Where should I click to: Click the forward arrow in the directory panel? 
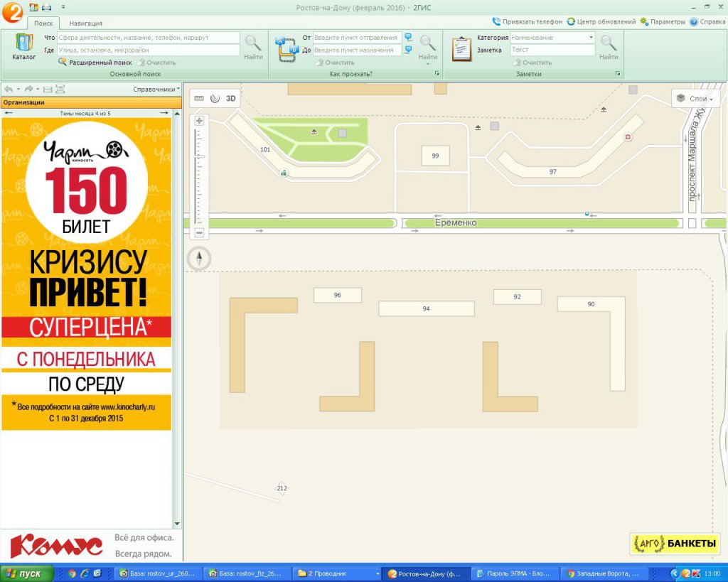point(28,89)
